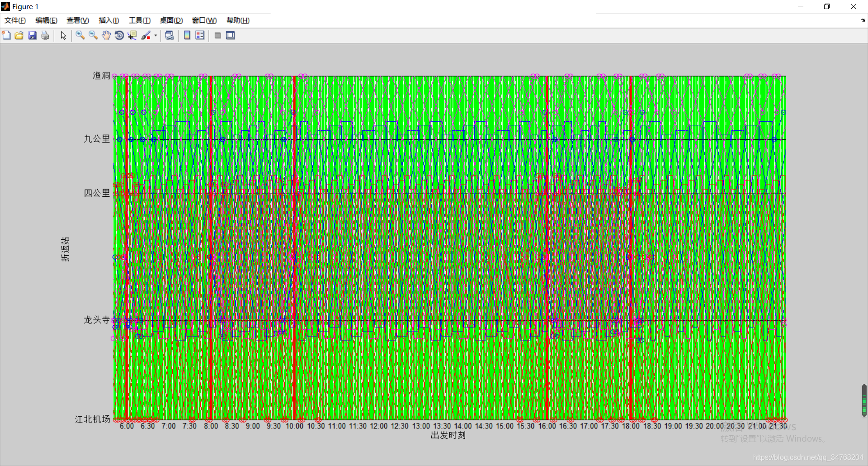Viewport: 868px width, 466px height.
Task: Show plot tools and dock figure
Action: point(231,35)
